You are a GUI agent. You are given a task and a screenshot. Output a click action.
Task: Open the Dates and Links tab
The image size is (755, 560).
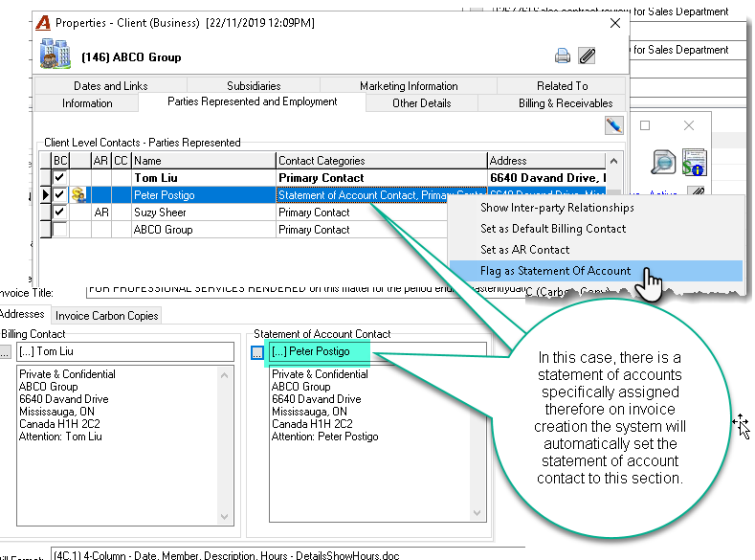point(110,86)
